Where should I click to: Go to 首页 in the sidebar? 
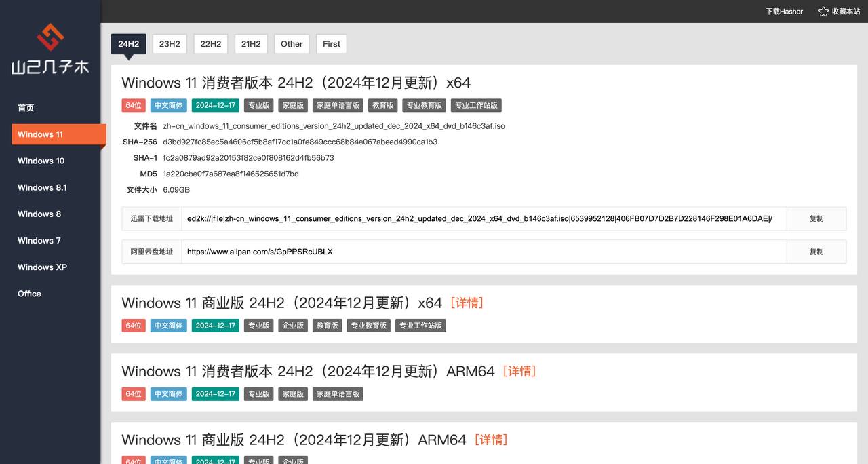[x=26, y=108]
